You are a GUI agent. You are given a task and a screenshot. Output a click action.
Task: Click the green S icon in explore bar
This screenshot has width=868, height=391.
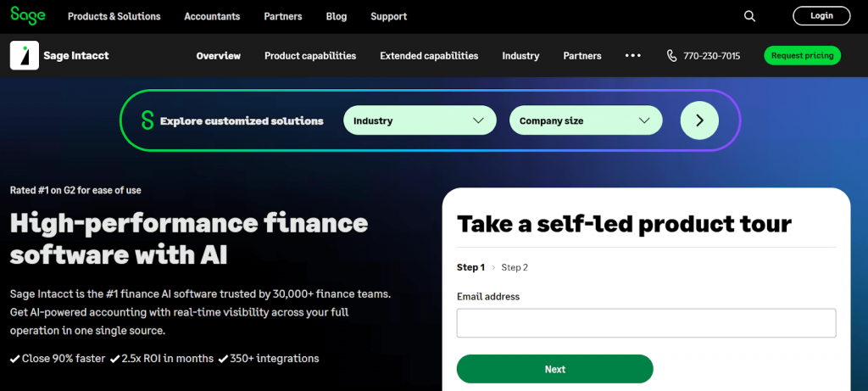point(147,120)
